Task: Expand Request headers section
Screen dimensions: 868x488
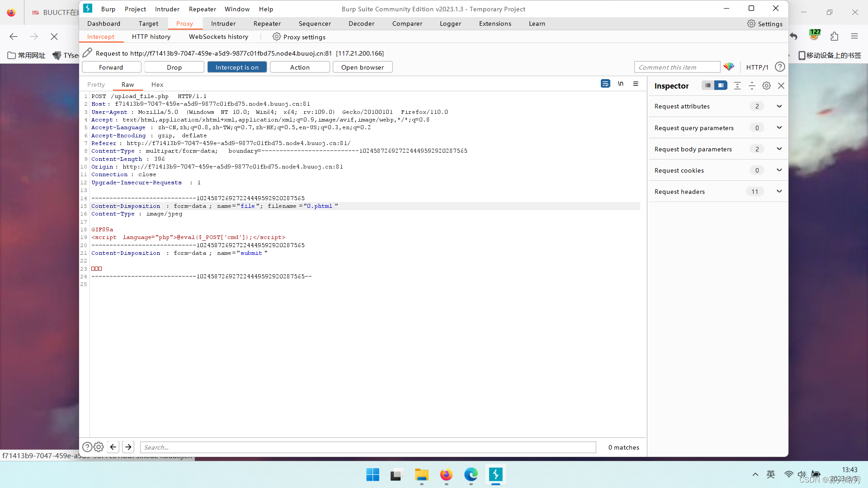Action: (x=779, y=192)
